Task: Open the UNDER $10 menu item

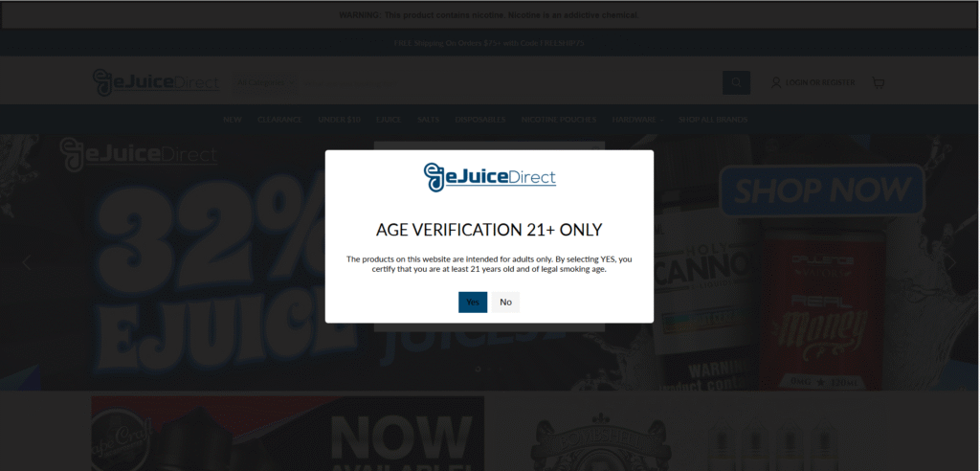Action: click(x=340, y=120)
